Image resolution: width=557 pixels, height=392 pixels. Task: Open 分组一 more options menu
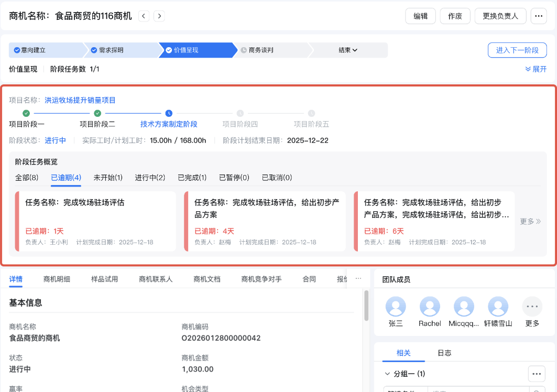click(536, 374)
